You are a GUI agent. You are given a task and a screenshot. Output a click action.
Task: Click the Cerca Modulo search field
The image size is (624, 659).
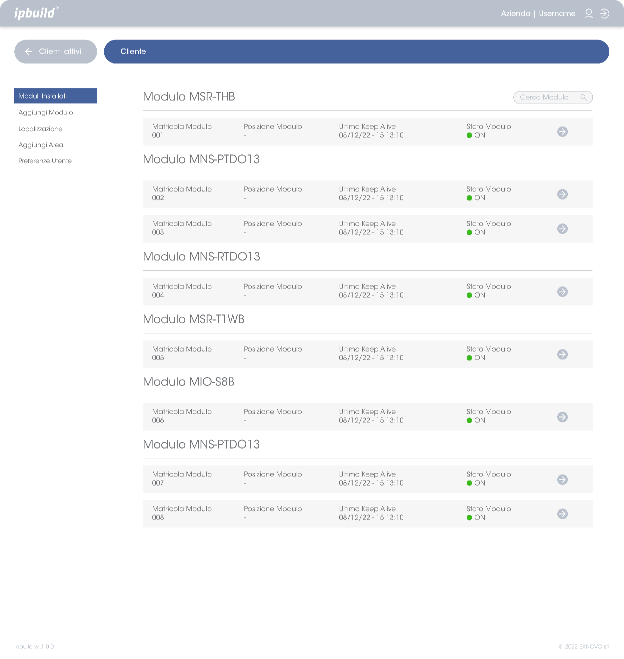[552, 97]
